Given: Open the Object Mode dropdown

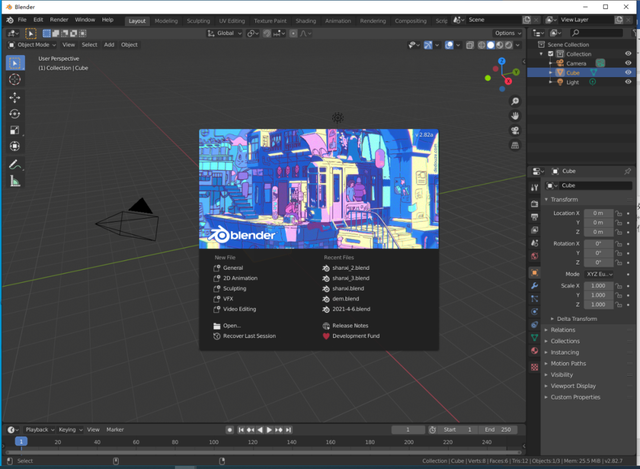Looking at the screenshot, I should [32, 44].
